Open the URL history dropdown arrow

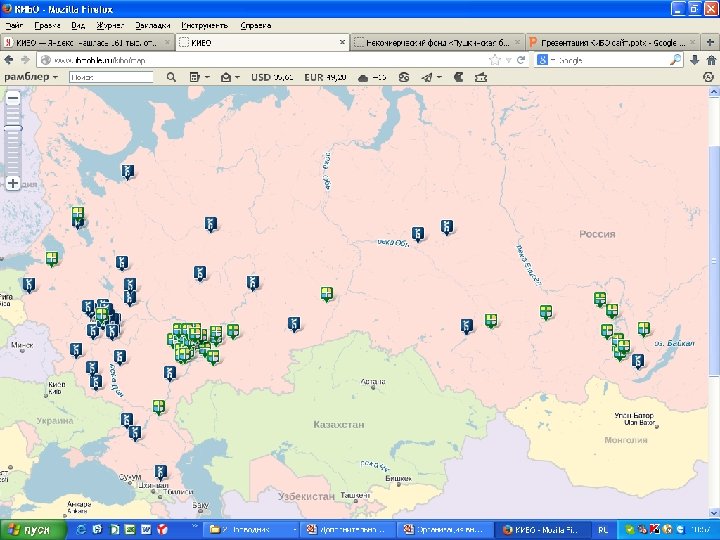pos(508,60)
